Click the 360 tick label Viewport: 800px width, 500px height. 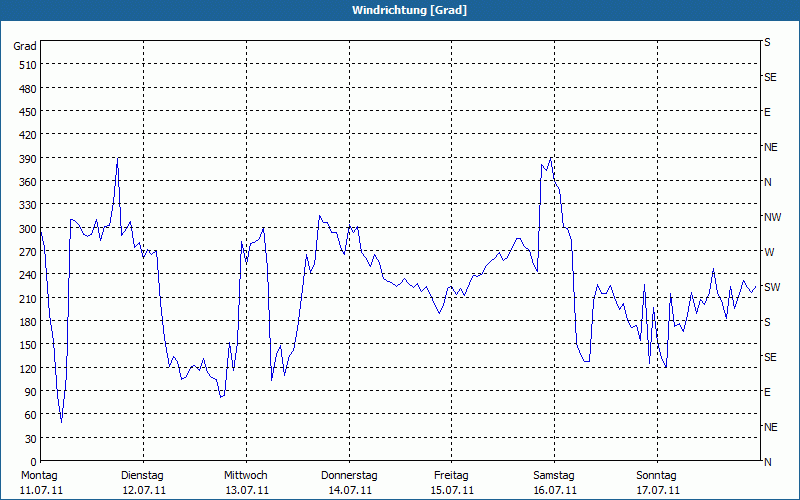click(29, 182)
